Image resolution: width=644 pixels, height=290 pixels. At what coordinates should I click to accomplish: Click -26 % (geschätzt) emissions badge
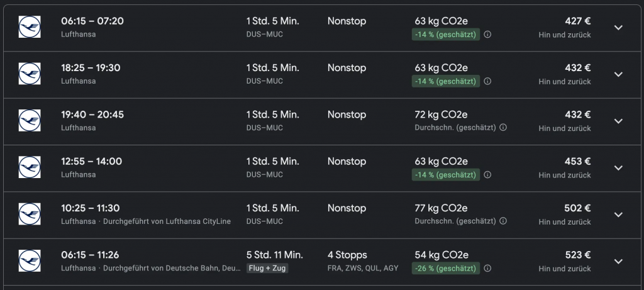point(446,269)
